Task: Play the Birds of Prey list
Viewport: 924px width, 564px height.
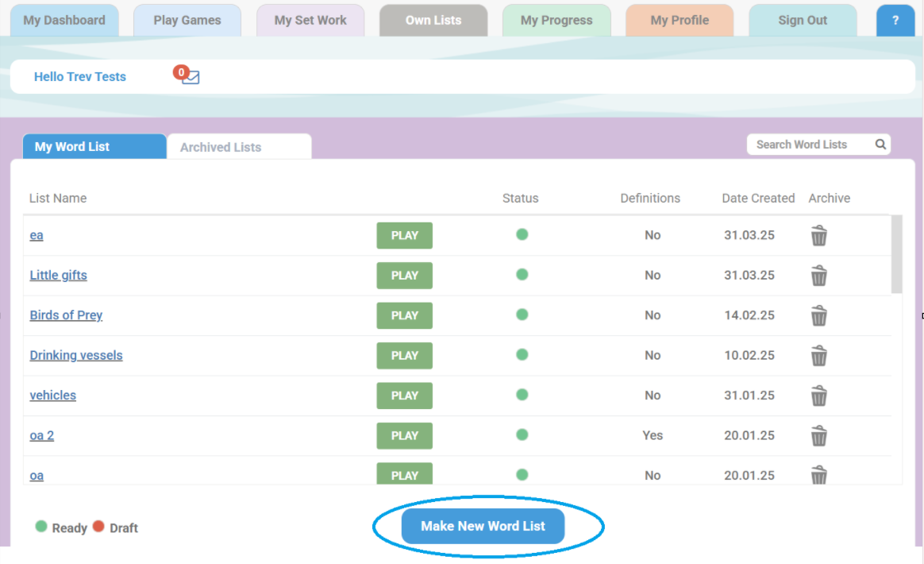Action: pyautogui.click(x=404, y=315)
